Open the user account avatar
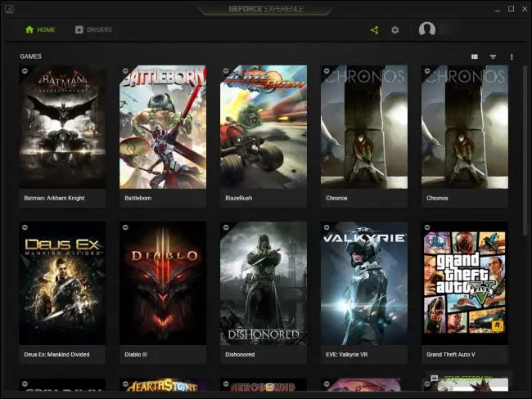Viewport: 532px width, 399px height. tap(426, 29)
